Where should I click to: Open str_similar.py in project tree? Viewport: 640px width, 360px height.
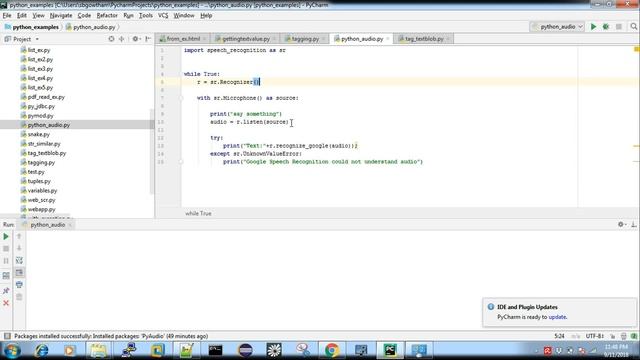44,144
